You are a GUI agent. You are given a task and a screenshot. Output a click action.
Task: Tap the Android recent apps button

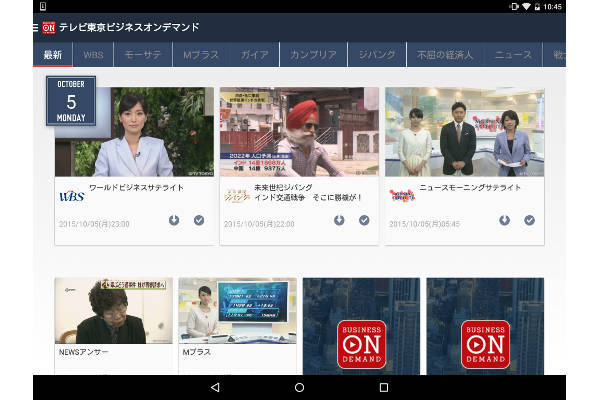point(384,387)
